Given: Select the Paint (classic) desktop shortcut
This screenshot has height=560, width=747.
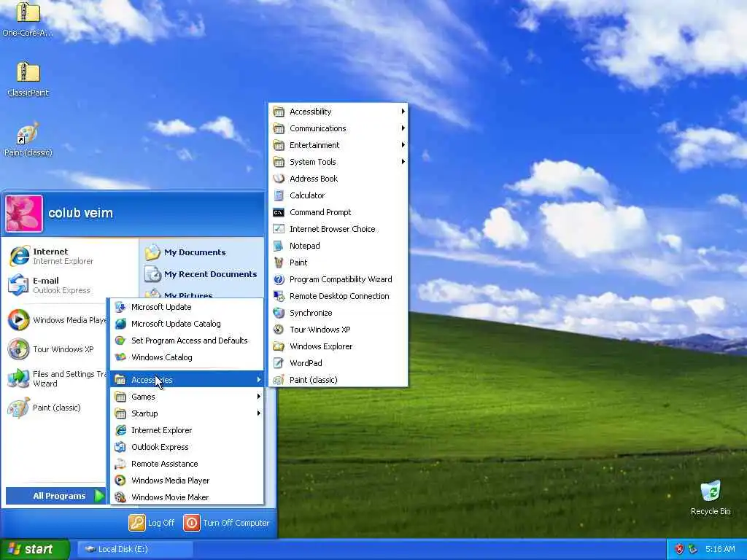Looking at the screenshot, I should [x=28, y=139].
